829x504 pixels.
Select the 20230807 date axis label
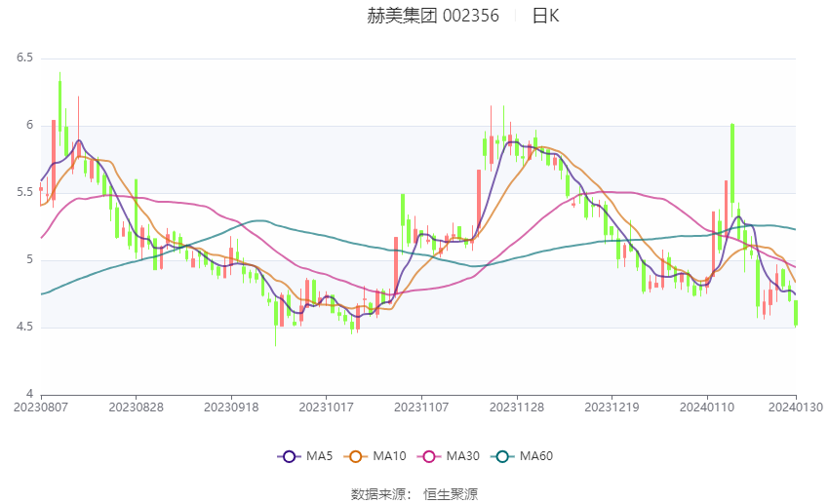(41, 407)
